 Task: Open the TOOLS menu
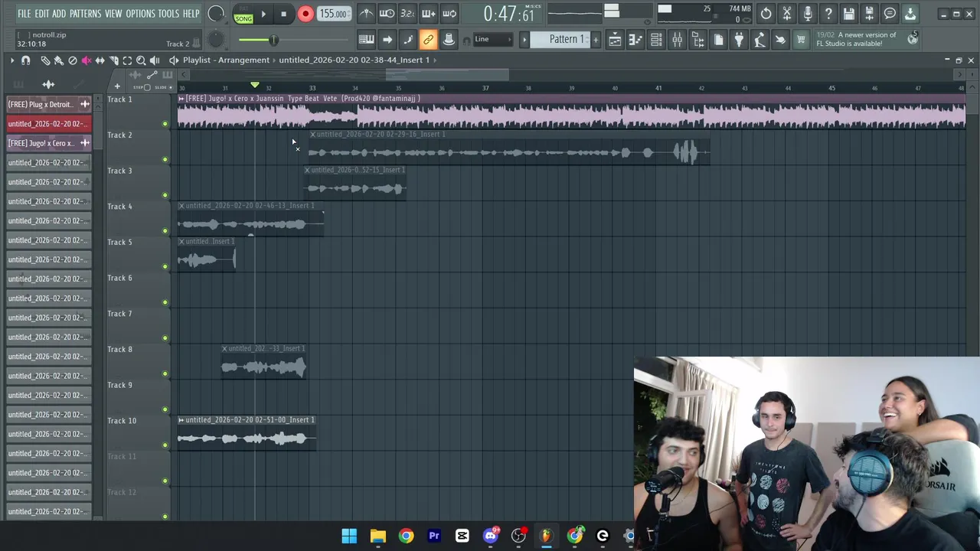click(x=168, y=14)
